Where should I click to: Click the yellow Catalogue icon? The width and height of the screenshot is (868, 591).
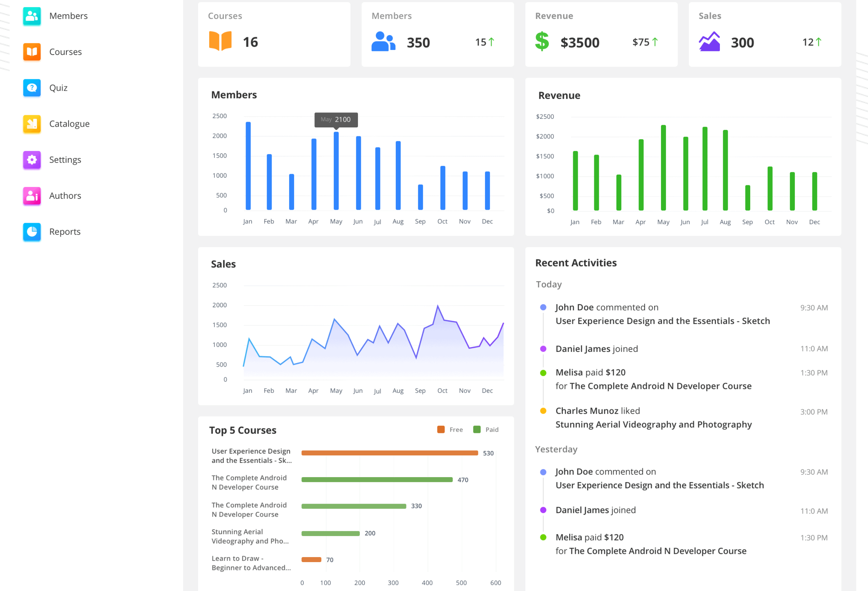[32, 123]
